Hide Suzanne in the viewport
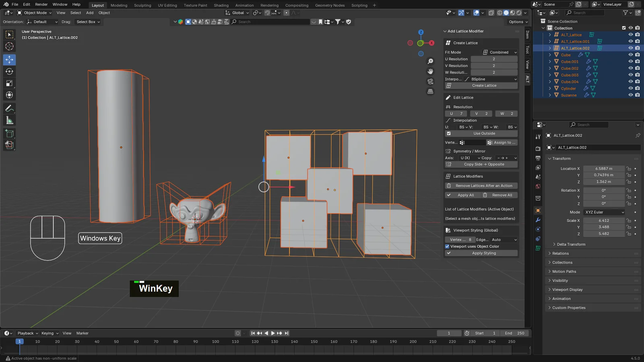 (x=631, y=95)
